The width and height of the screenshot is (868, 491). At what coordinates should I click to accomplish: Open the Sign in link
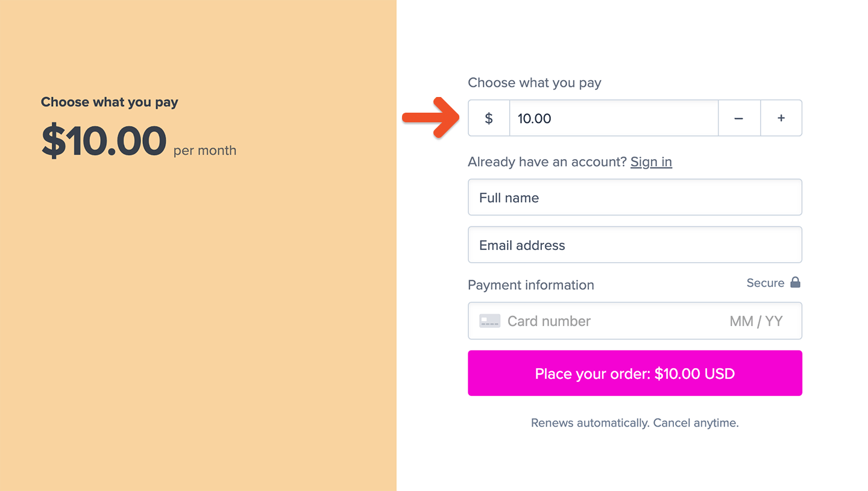pos(651,162)
